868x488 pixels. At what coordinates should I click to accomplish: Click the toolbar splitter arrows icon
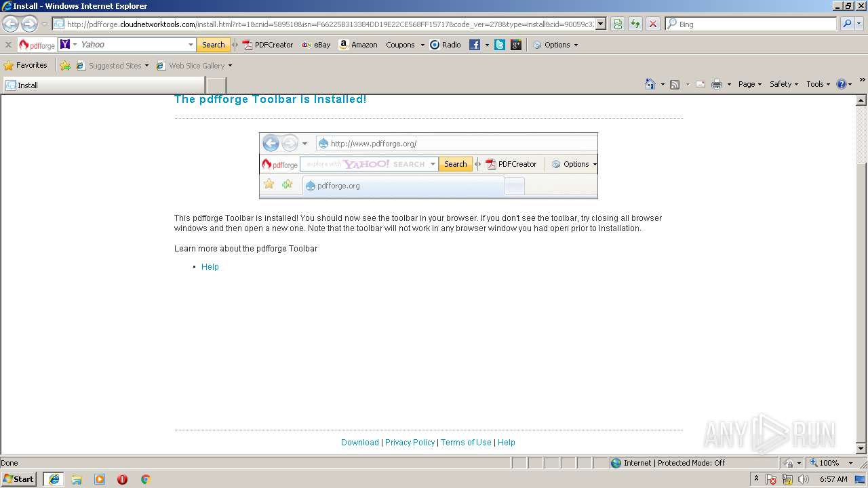pos(235,45)
